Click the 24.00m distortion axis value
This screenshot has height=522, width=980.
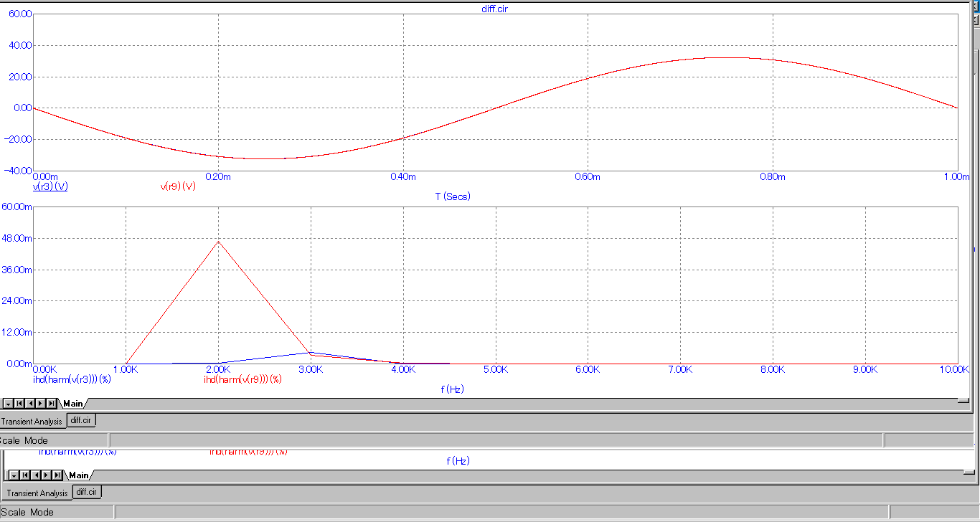point(18,301)
